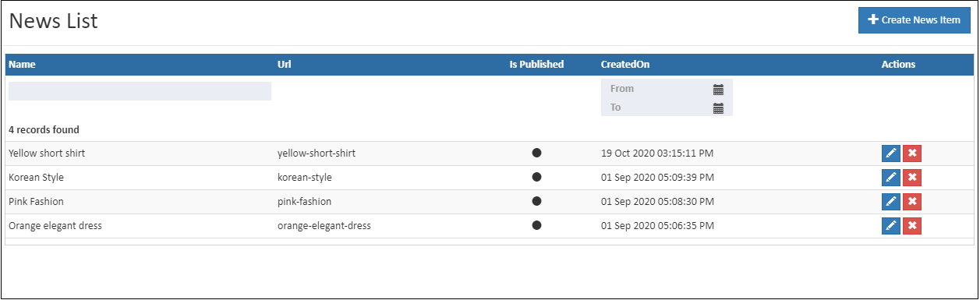The image size is (980, 300).
Task: Toggle published dot for Pink Fashion
Action: [536, 201]
